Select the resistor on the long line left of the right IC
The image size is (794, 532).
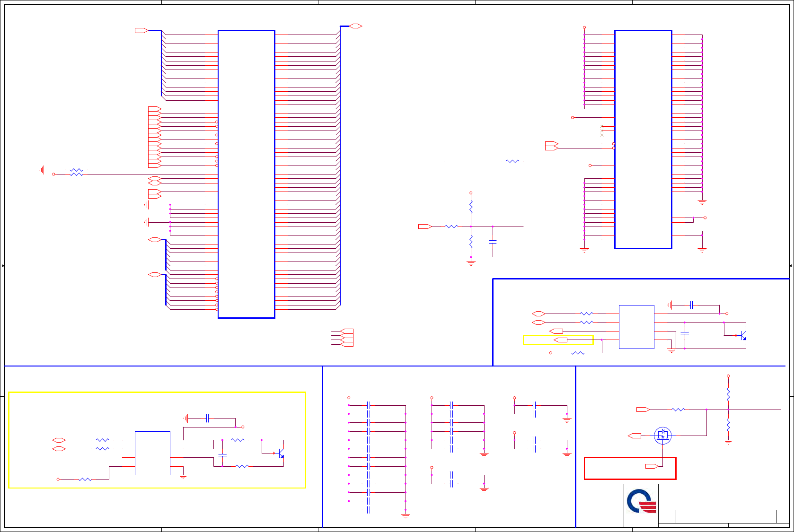click(512, 161)
